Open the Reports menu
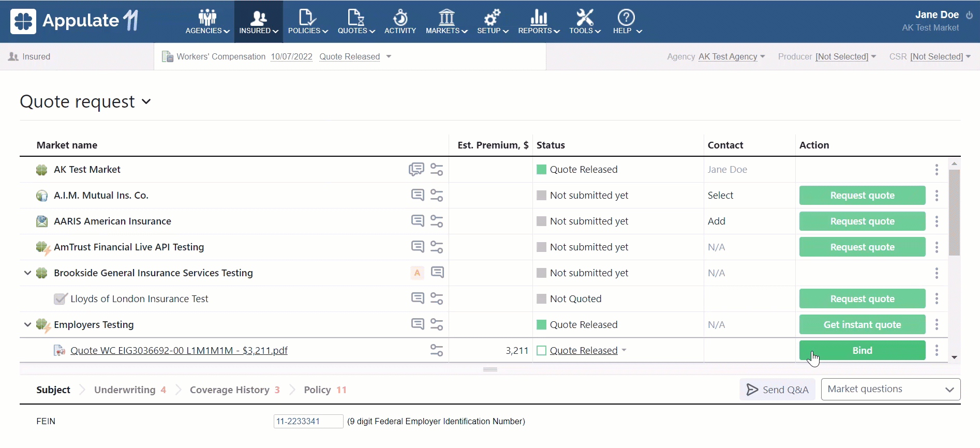Viewport: 980px width, 448px height. coord(539,22)
